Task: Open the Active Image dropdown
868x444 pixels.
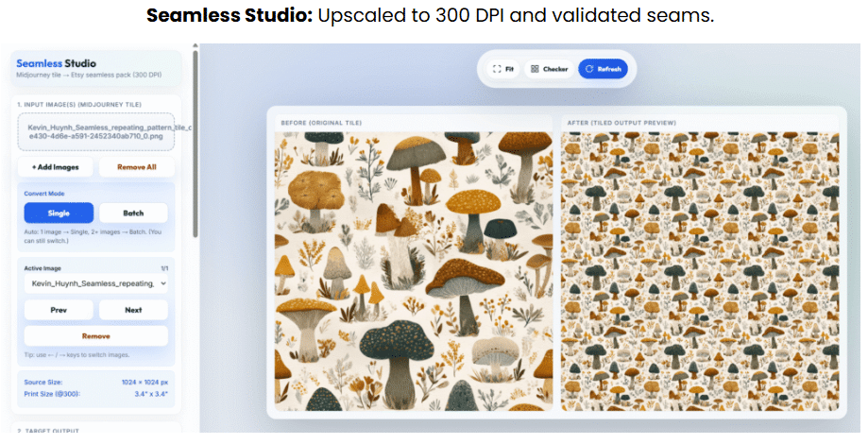Action: click(95, 282)
